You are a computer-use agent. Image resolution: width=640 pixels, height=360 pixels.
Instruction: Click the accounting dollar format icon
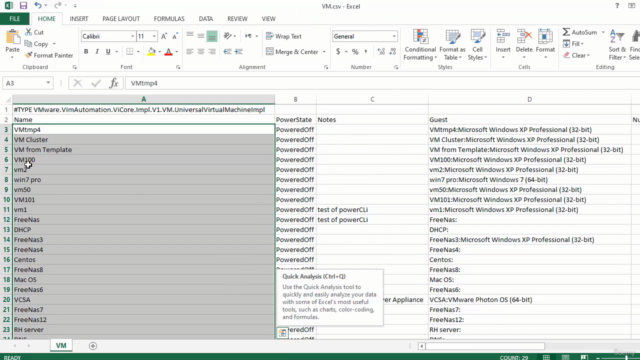tap(338, 52)
